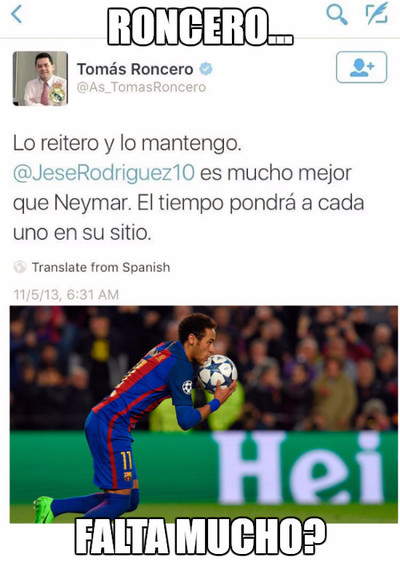The image size is (400, 562).
Task: Open the @JeseRodriguez10 mention
Action: [104, 173]
